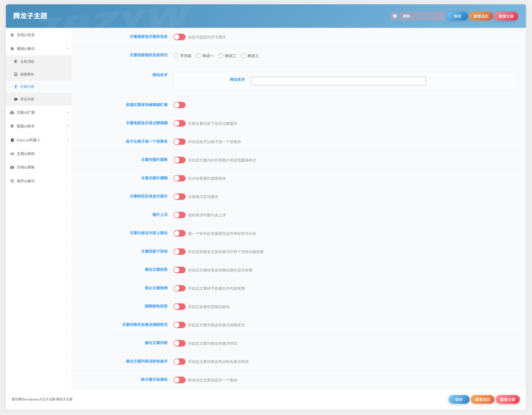Click the top 保存 button
The width and height of the screenshot is (532, 415).
tap(457, 16)
